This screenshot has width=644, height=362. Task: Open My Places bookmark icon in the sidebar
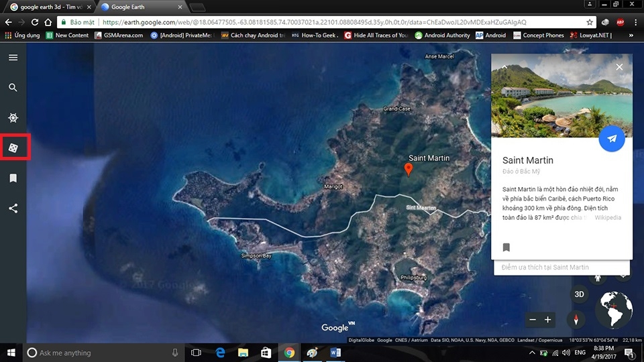[13, 178]
